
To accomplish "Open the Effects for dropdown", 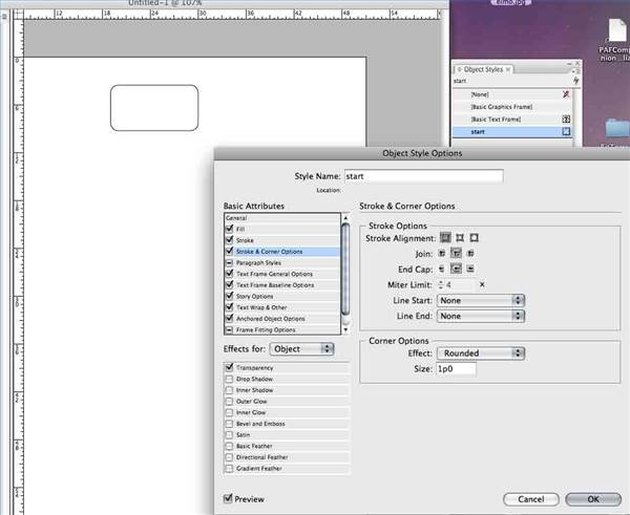I will point(302,349).
